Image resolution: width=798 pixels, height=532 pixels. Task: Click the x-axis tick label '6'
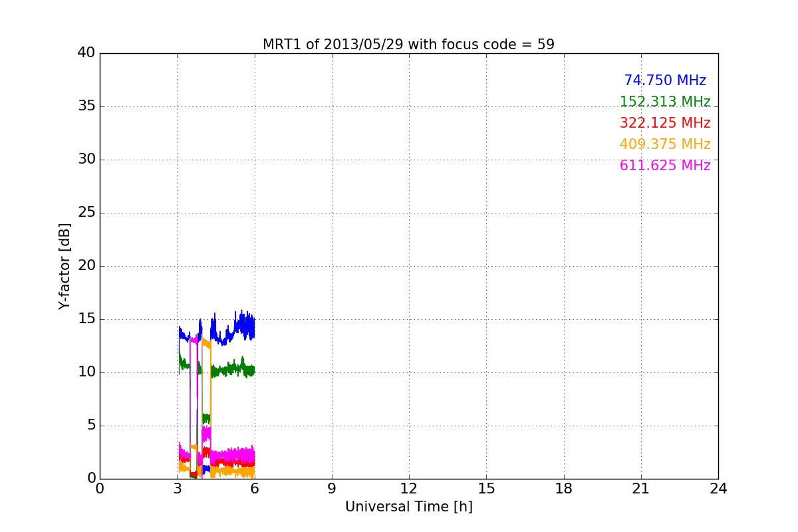coord(254,489)
